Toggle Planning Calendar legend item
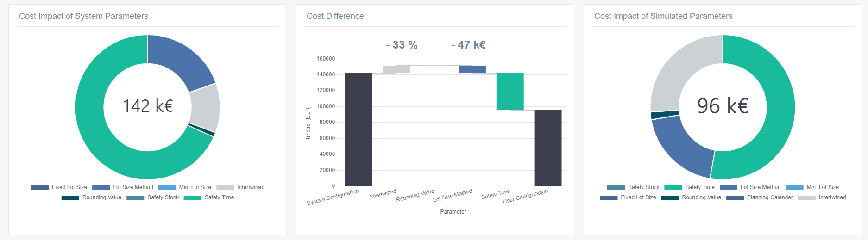868x240 pixels. pos(760,197)
